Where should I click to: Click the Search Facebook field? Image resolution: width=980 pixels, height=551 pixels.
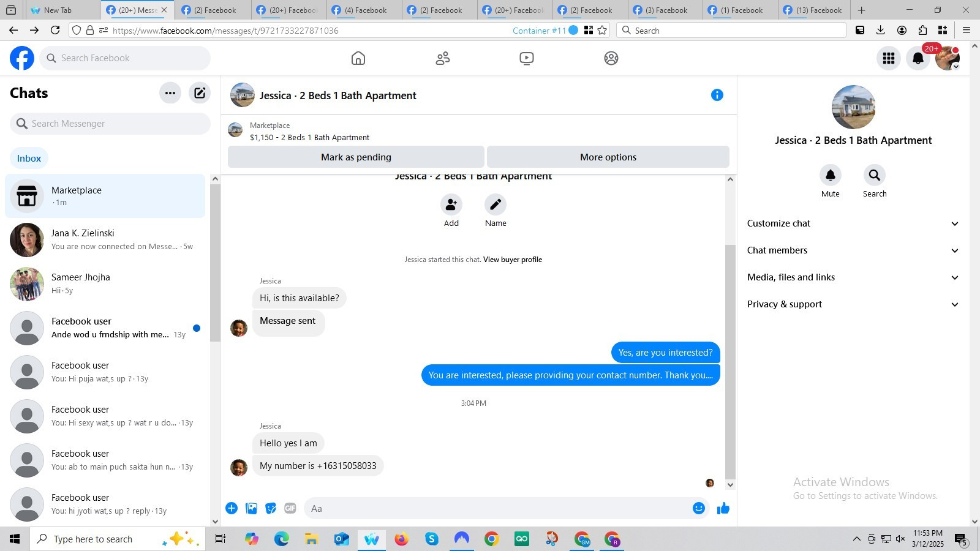pyautogui.click(x=126, y=58)
